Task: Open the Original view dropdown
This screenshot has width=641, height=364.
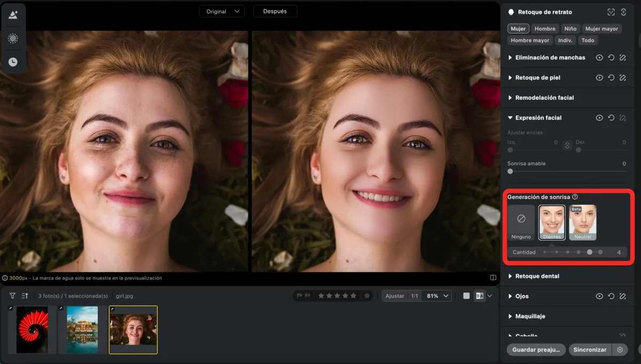Action: (x=222, y=11)
